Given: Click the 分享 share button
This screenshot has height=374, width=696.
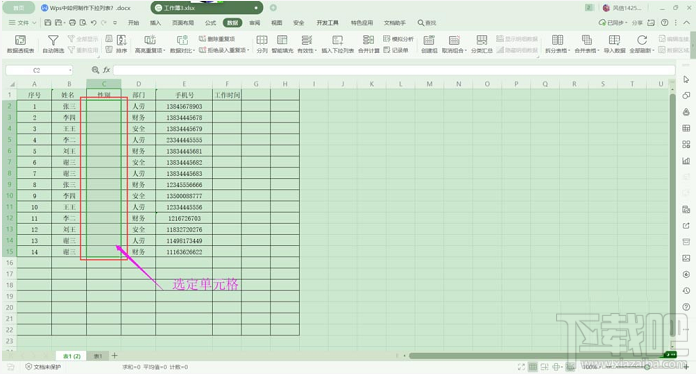Looking at the screenshot, I should click(x=637, y=23).
